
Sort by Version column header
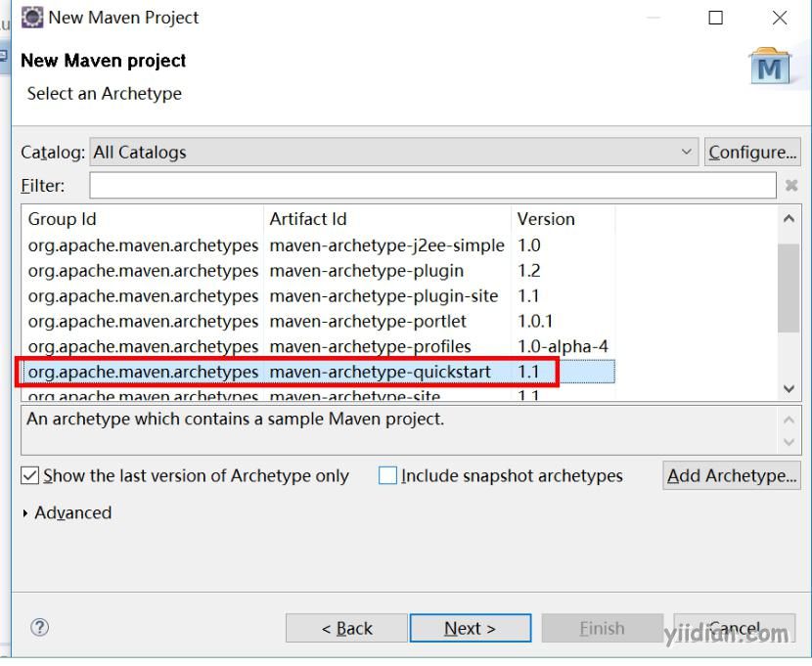tap(564, 219)
